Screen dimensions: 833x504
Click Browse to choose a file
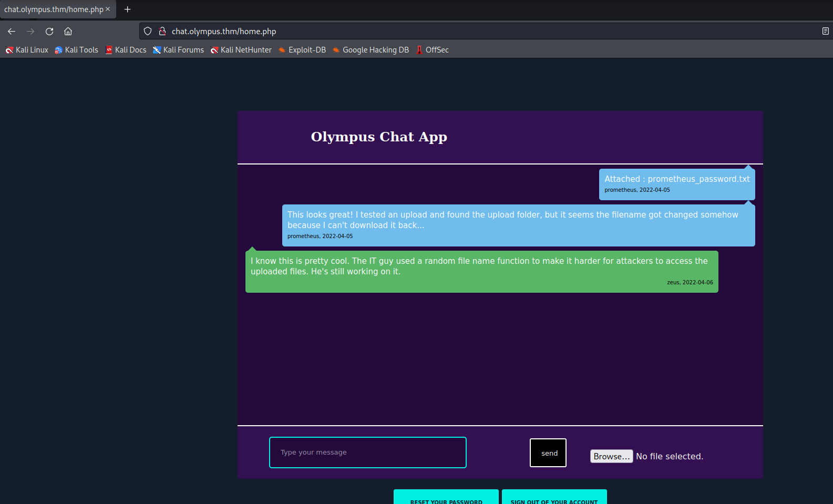tap(611, 456)
